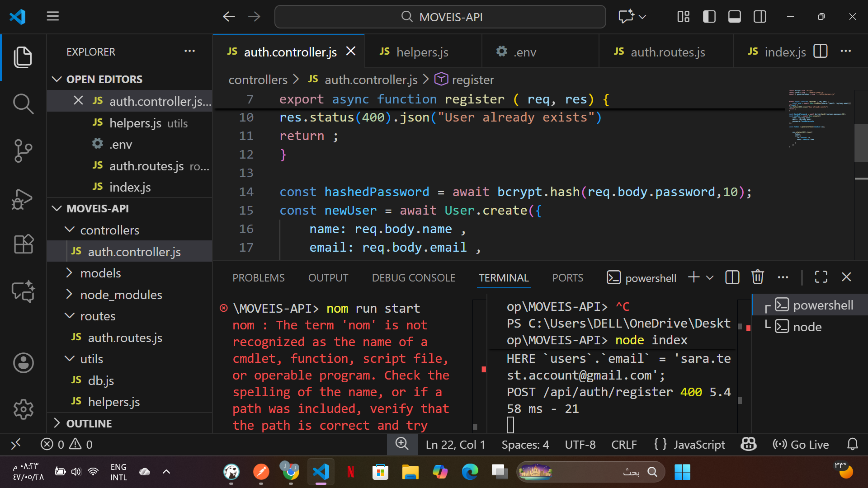Switch to the PROBLEMS panel tab

(x=258, y=277)
